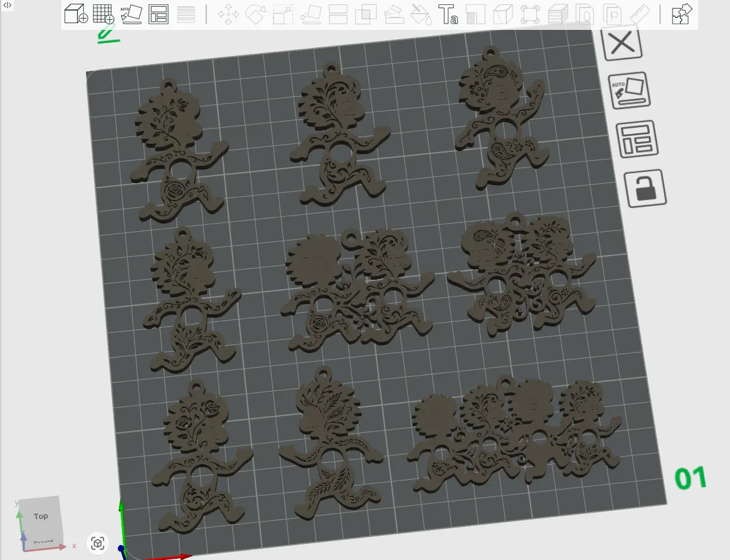This screenshot has height=560, width=730.
Task: Select the Measure ruler tool
Action: pyautogui.click(x=640, y=14)
